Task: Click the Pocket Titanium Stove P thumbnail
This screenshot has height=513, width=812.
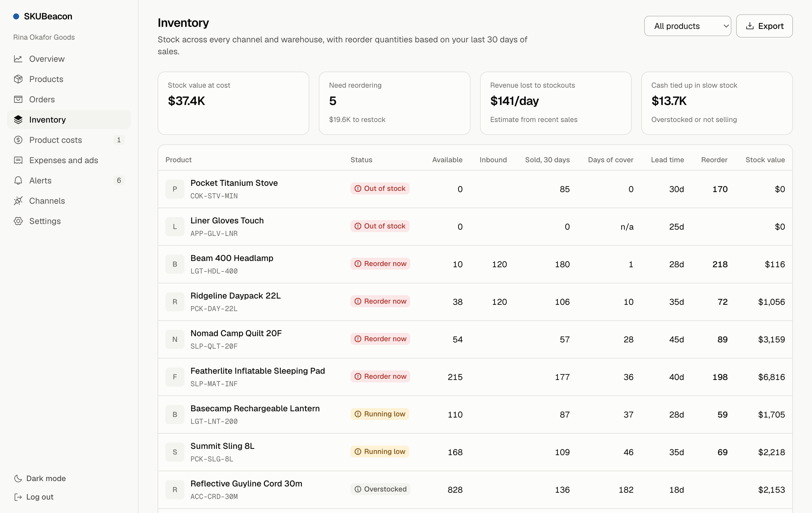Action: 175,189
